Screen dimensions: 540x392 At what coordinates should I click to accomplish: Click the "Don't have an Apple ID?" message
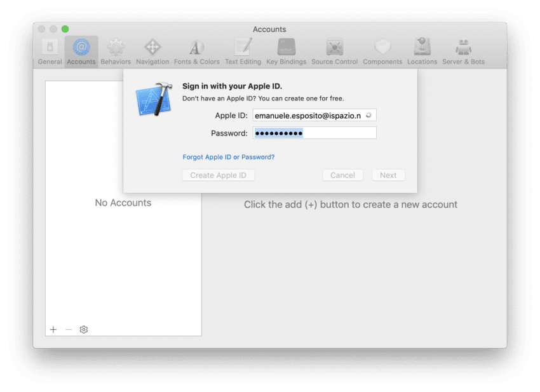click(x=263, y=98)
